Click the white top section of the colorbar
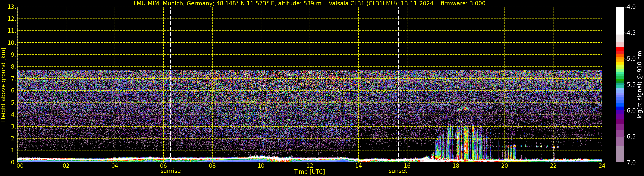 (620, 20)
